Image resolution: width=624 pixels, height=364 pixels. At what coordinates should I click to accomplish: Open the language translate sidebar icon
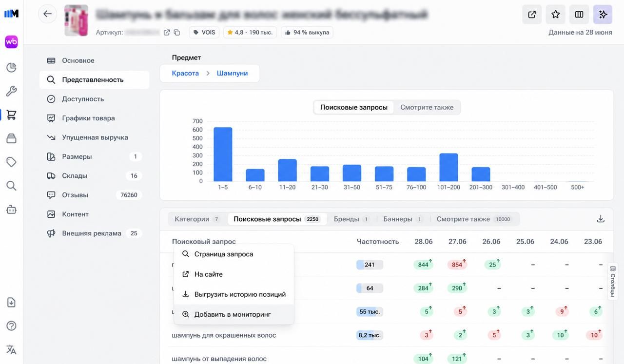coord(11,349)
